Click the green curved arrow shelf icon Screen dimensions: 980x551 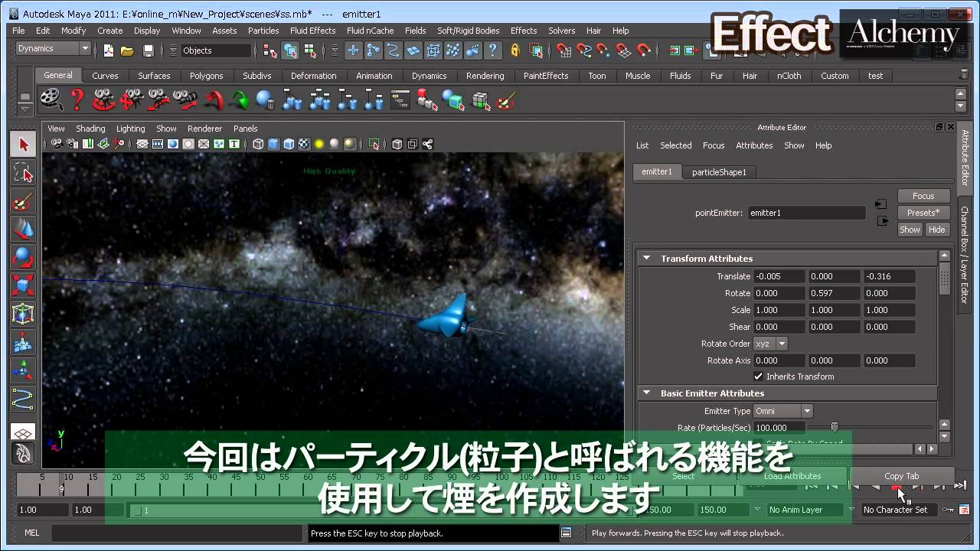240,99
